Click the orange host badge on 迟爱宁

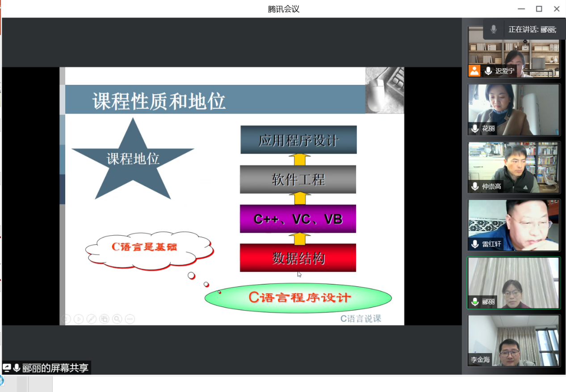(x=474, y=71)
